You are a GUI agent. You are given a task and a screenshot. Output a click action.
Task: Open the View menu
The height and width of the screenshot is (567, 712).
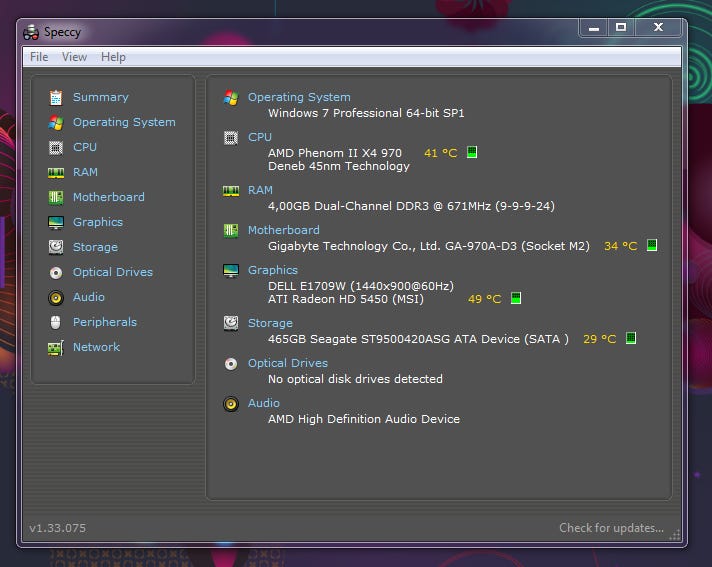(x=75, y=57)
